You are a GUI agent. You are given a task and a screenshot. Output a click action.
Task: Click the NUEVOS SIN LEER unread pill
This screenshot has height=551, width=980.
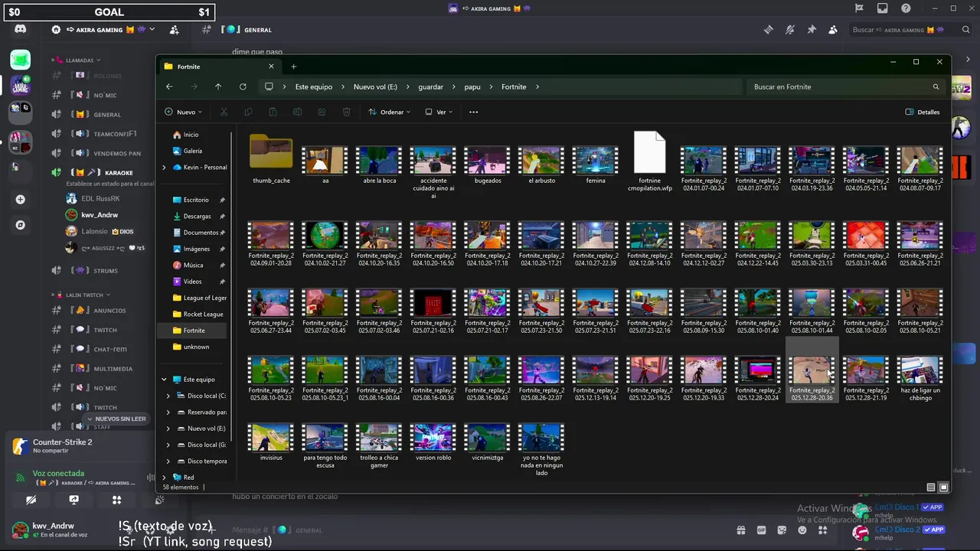click(115, 419)
